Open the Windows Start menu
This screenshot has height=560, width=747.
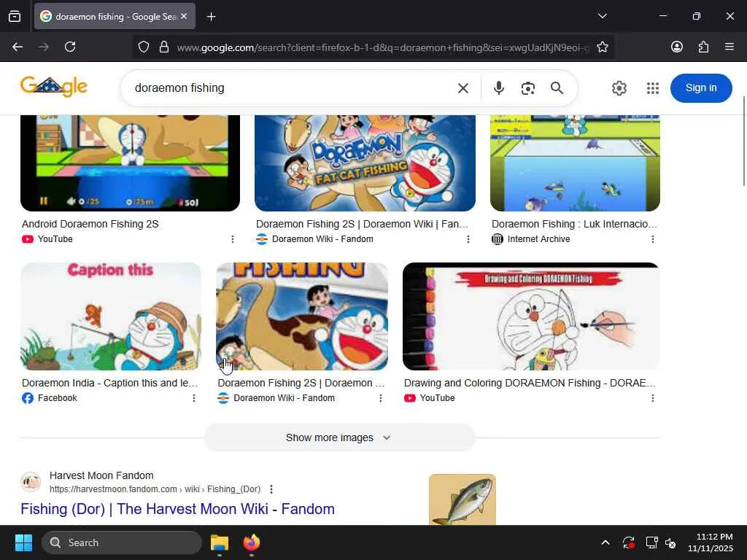click(23, 542)
